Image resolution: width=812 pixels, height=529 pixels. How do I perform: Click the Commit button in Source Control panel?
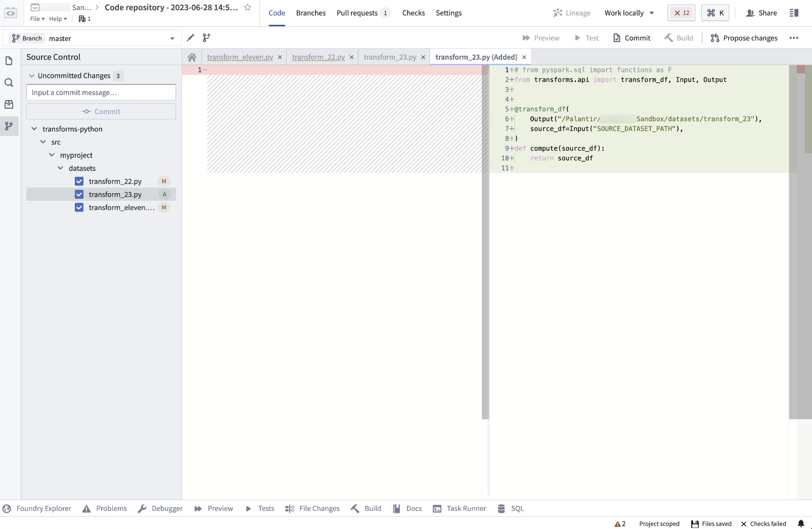pos(101,112)
